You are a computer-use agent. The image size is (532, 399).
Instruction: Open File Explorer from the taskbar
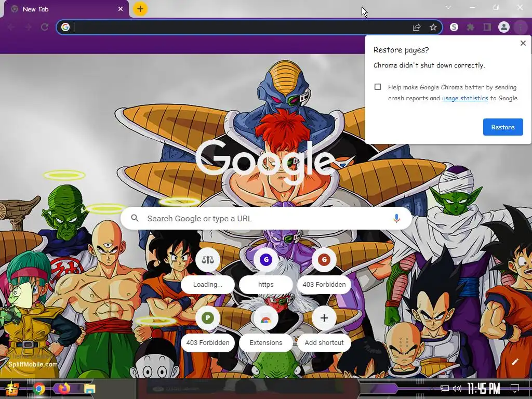pos(89,389)
